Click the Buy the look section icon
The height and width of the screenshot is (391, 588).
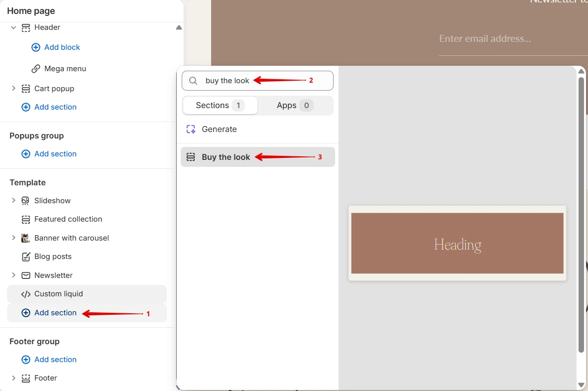(x=191, y=157)
